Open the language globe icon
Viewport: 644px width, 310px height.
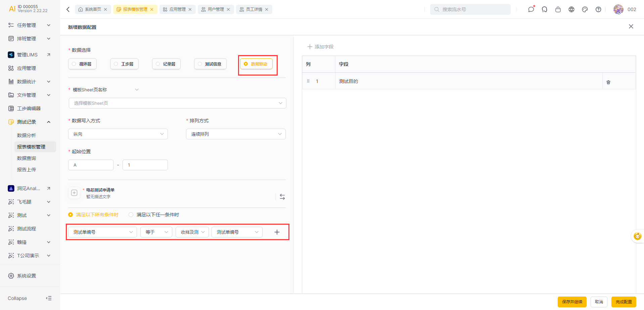pyautogui.click(x=571, y=9)
